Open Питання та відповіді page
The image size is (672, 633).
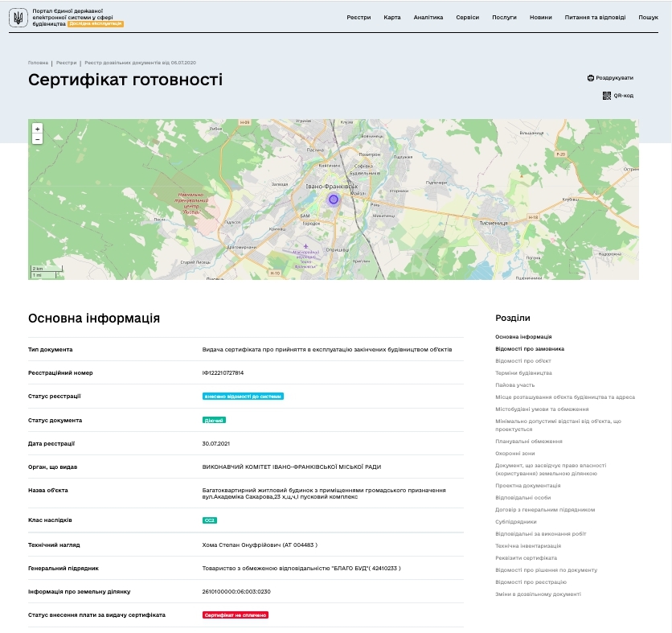(x=595, y=17)
